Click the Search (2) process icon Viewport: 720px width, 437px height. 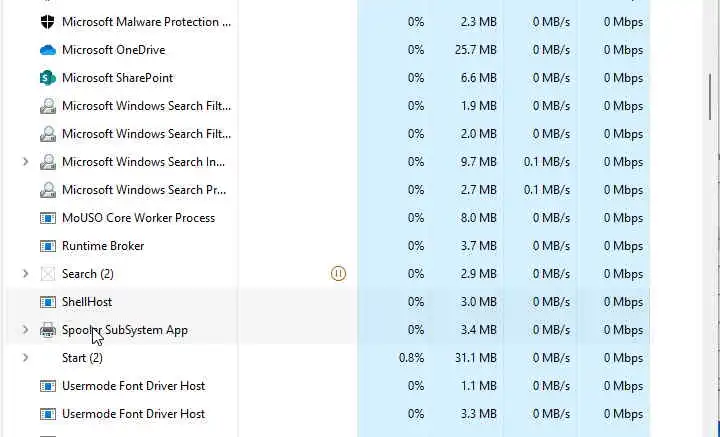(x=47, y=274)
